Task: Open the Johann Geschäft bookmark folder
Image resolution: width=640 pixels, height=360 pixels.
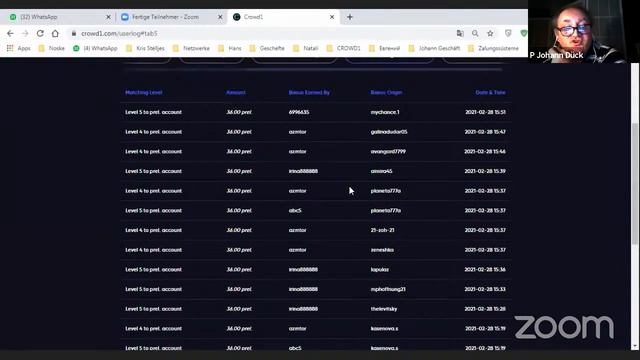Action: [x=434, y=48]
